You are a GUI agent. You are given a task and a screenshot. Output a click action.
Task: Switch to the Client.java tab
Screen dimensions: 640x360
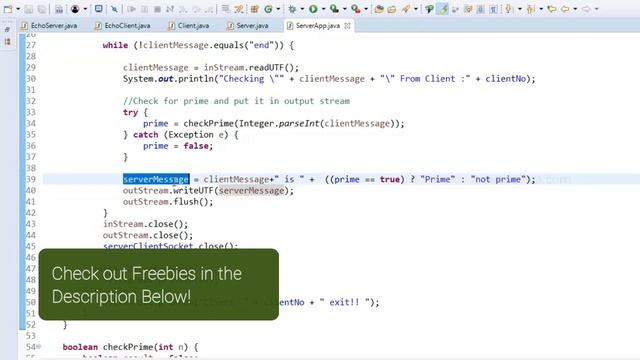coord(189,26)
